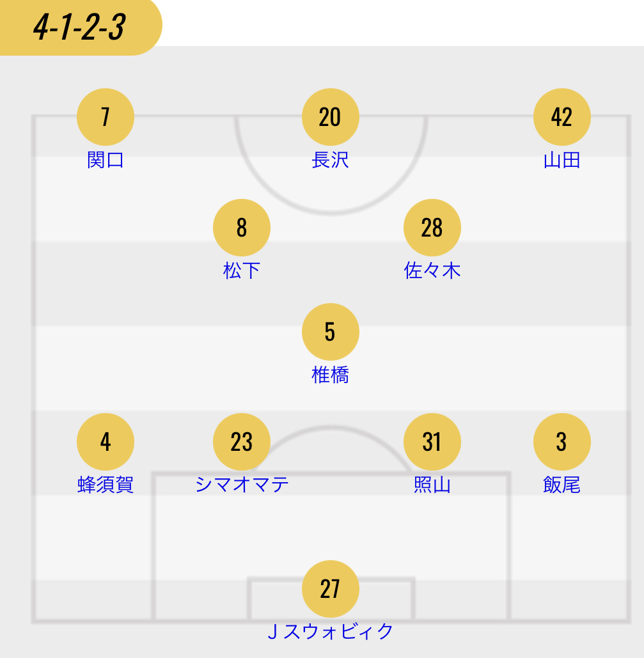Click the number 5 player badge
Viewport: 644px width, 658px height.
click(330, 332)
